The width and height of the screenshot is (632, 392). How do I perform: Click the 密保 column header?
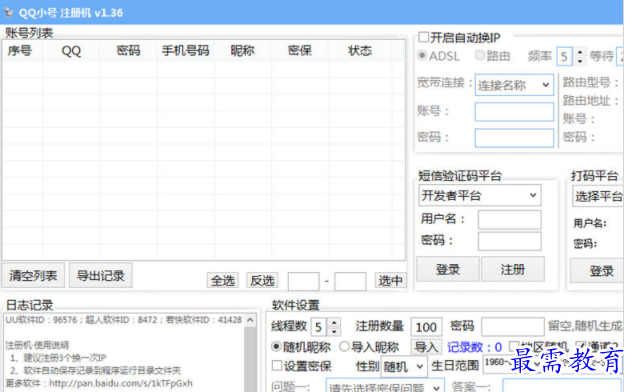coord(300,51)
